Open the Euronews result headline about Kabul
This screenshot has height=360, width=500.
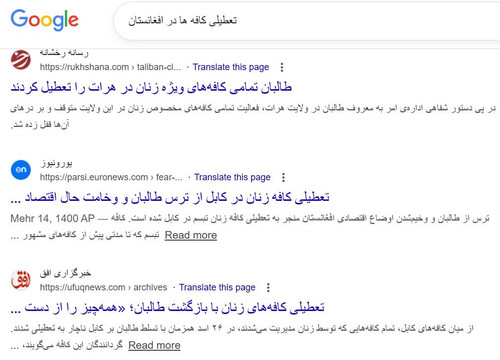[x=170, y=198]
